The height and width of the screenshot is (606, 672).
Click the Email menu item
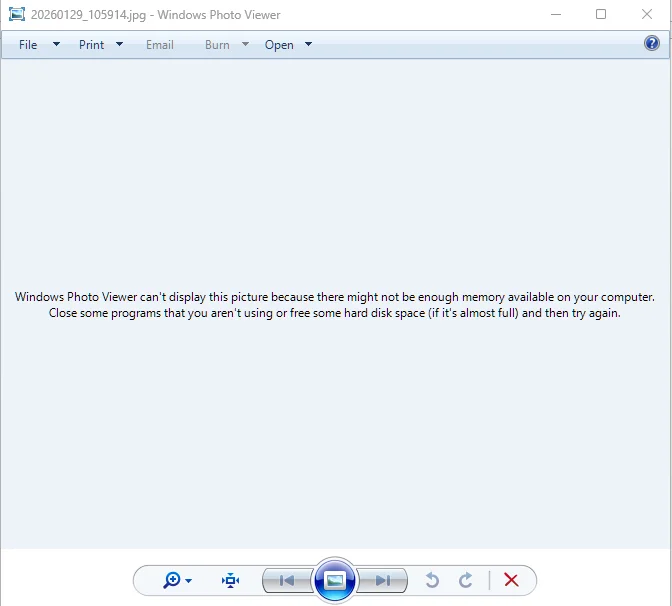click(x=160, y=45)
